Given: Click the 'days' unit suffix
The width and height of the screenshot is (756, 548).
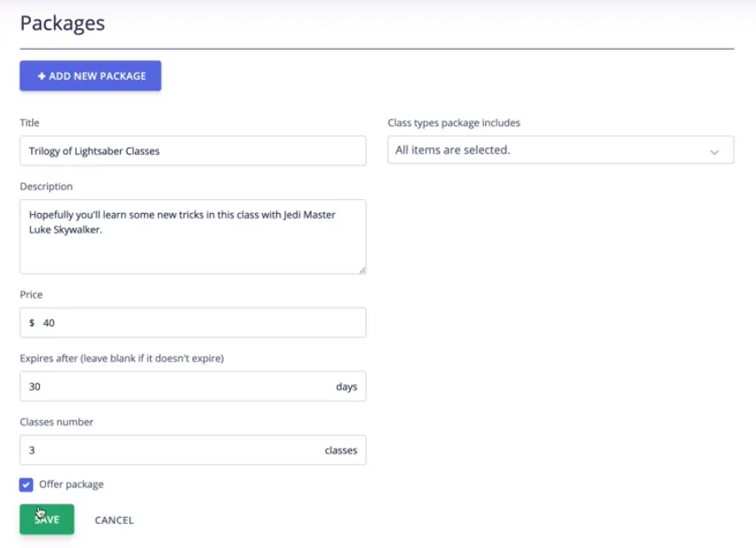Looking at the screenshot, I should [x=346, y=387].
